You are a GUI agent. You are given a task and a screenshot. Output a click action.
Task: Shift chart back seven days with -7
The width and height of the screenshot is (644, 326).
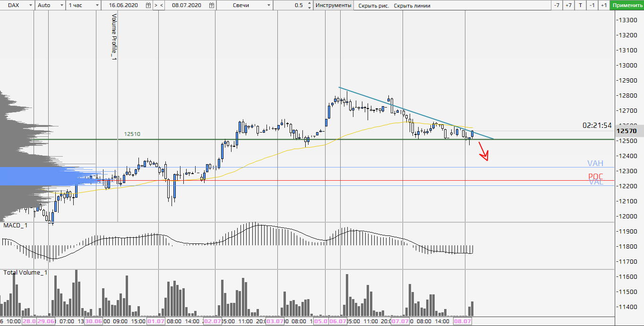[x=557, y=5]
